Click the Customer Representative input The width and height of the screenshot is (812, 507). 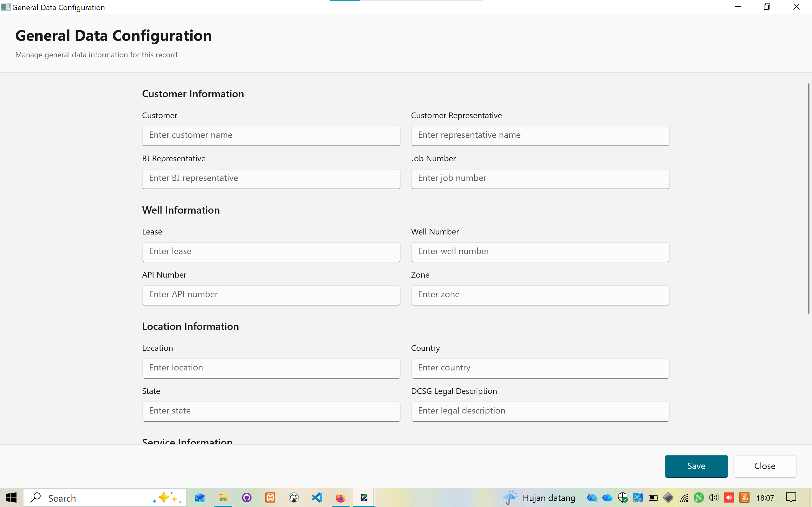(540, 136)
